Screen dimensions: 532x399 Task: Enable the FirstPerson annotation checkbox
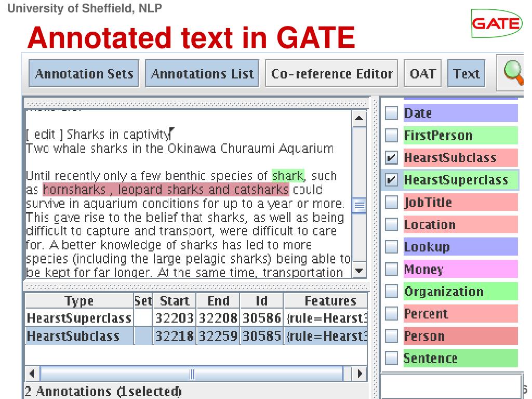(x=392, y=136)
